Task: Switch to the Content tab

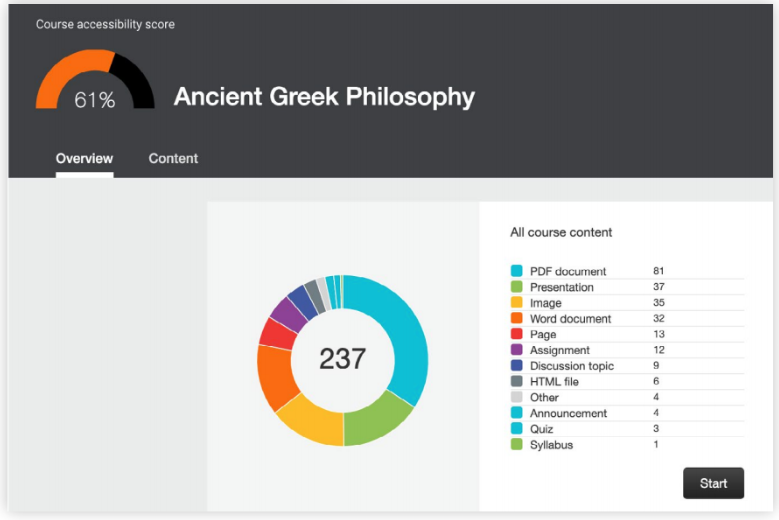Action: (x=173, y=158)
